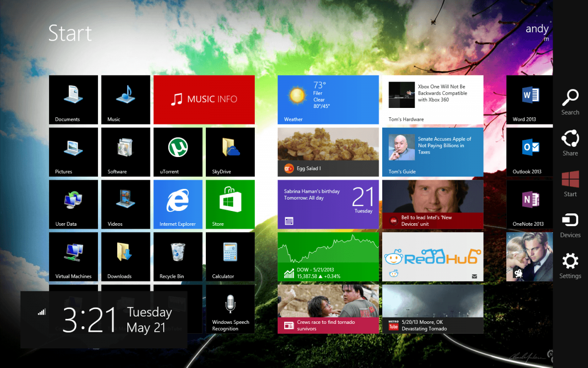This screenshot has width=588, height=368.
Task: Click the andy user account name
Action: (x=537, y=29)
